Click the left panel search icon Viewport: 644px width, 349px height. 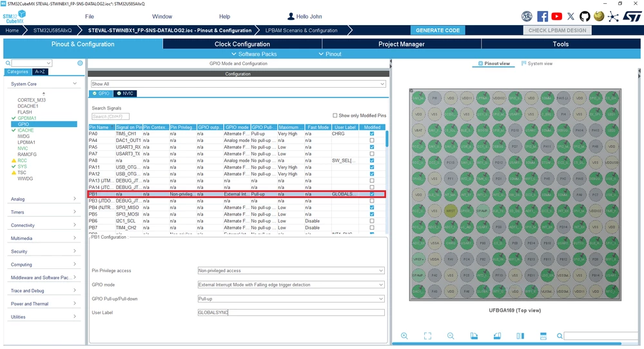coord(8,63)
